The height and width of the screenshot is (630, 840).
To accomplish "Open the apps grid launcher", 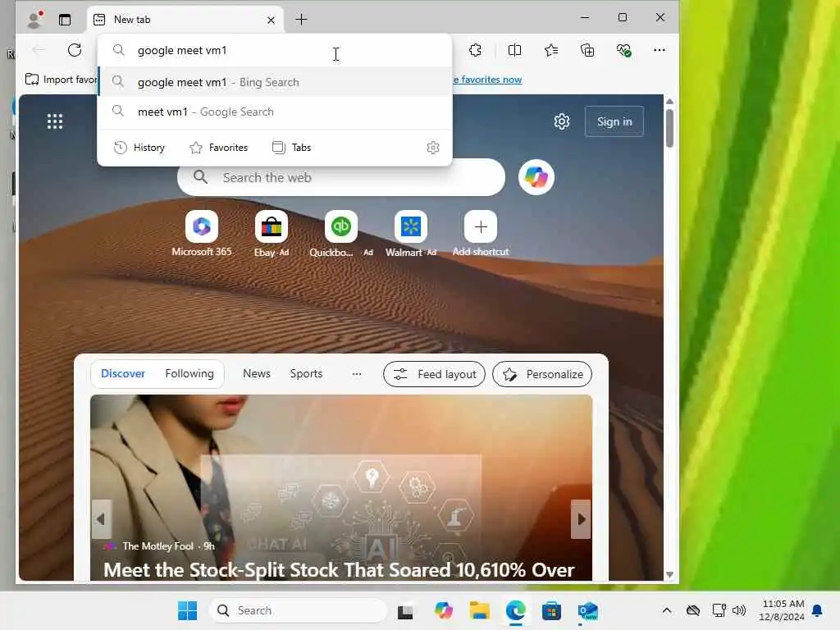I will pos(55,121).
